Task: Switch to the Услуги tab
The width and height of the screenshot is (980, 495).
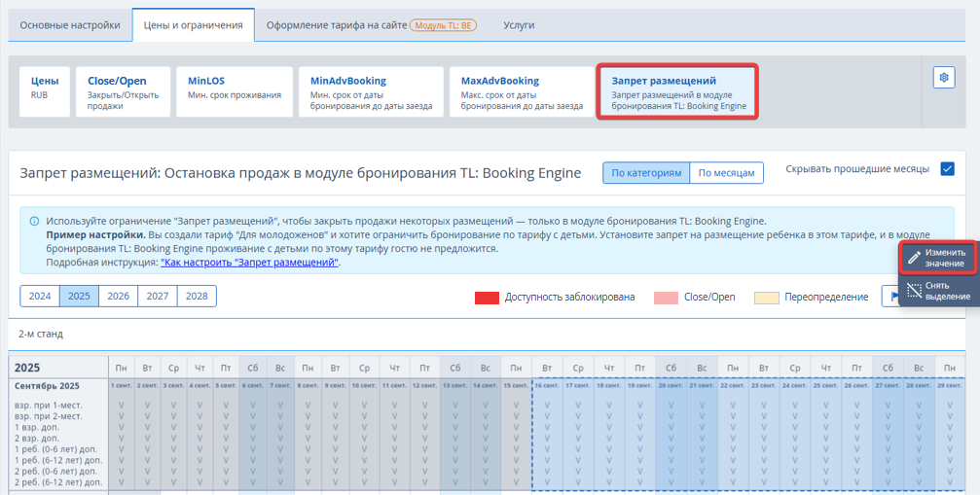Action: [x=519, y=24]
